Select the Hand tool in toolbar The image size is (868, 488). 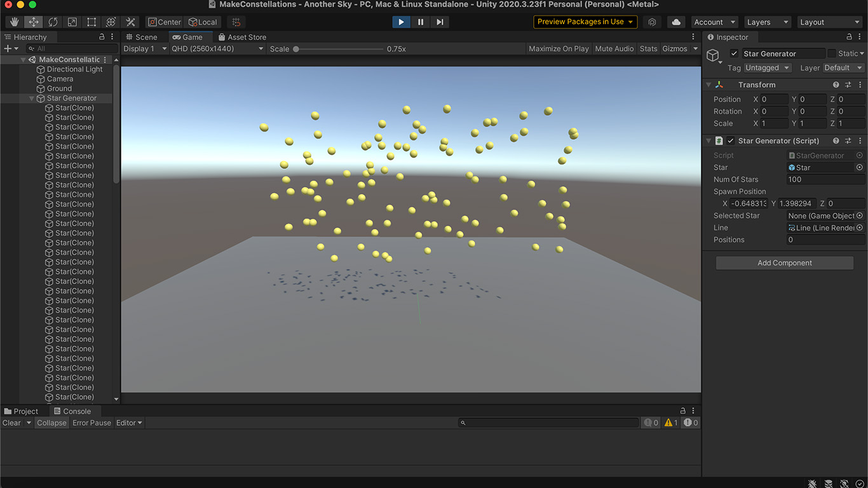click(x=14, y=22)
